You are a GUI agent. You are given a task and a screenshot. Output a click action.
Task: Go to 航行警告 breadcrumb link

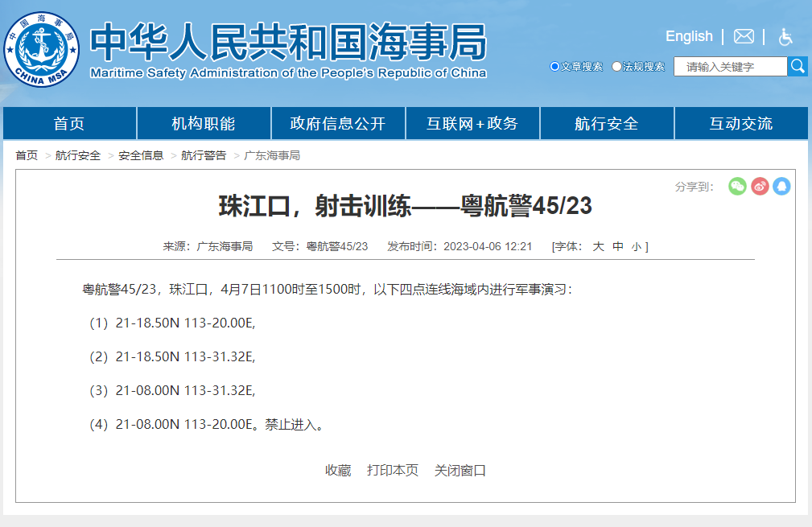(x=204, y=155)
